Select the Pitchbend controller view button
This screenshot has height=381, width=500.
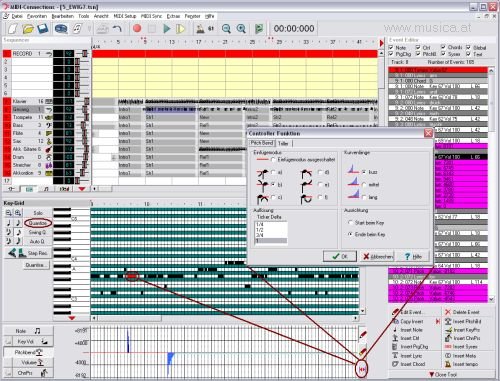coord(28,352)
